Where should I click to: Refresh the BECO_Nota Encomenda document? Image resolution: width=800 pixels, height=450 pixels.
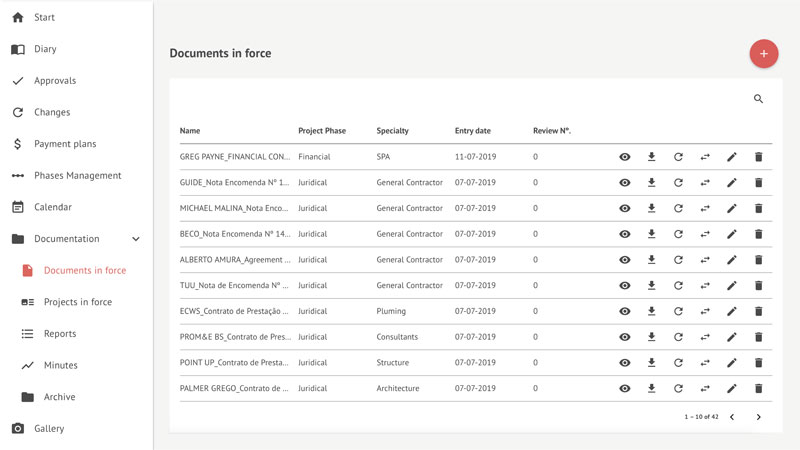tap(678, 234)
